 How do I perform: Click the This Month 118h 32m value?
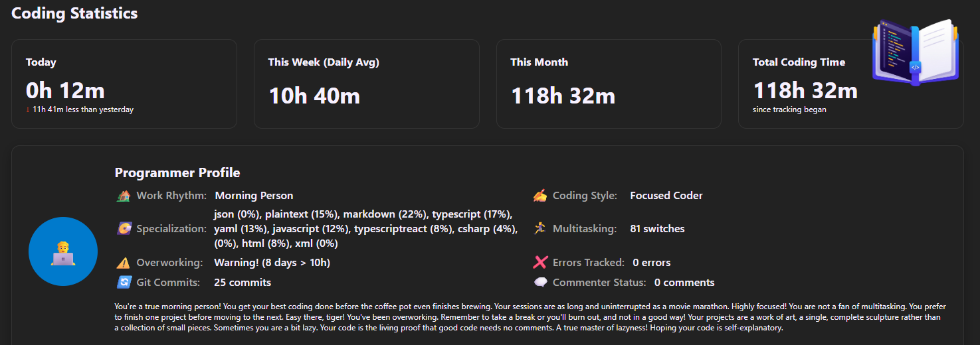[563, 96]
